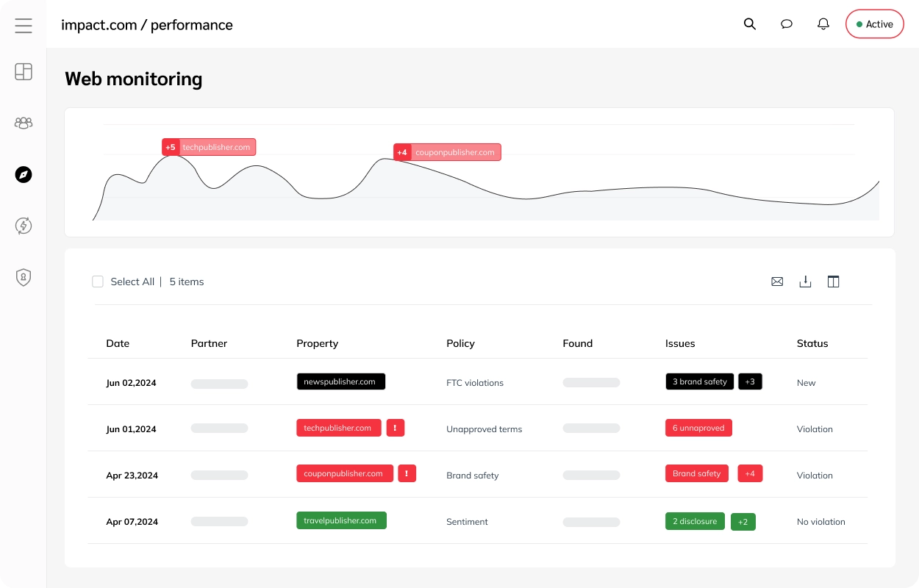Click the Active status button
Viewport: 919px width, 588px height.
tap(874, 24)
